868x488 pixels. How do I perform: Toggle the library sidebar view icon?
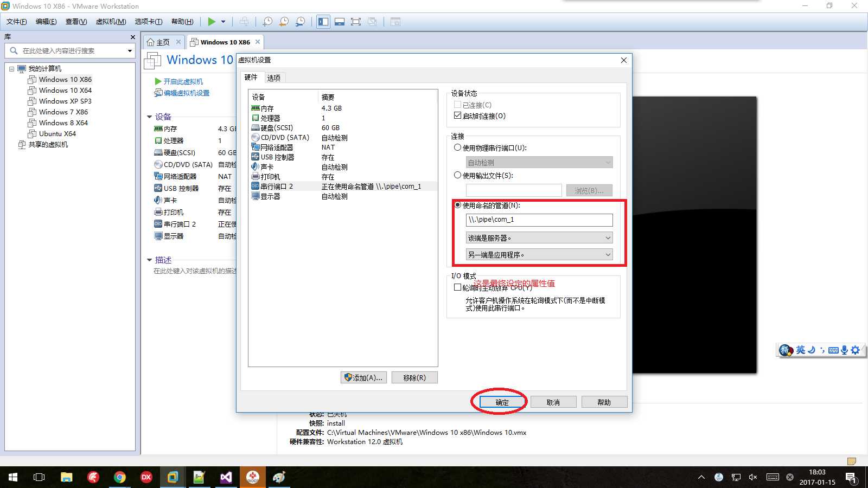(323, 22)
